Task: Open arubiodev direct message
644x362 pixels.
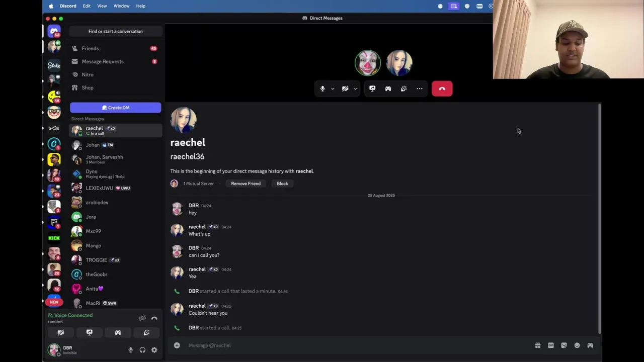Action: 115,203
